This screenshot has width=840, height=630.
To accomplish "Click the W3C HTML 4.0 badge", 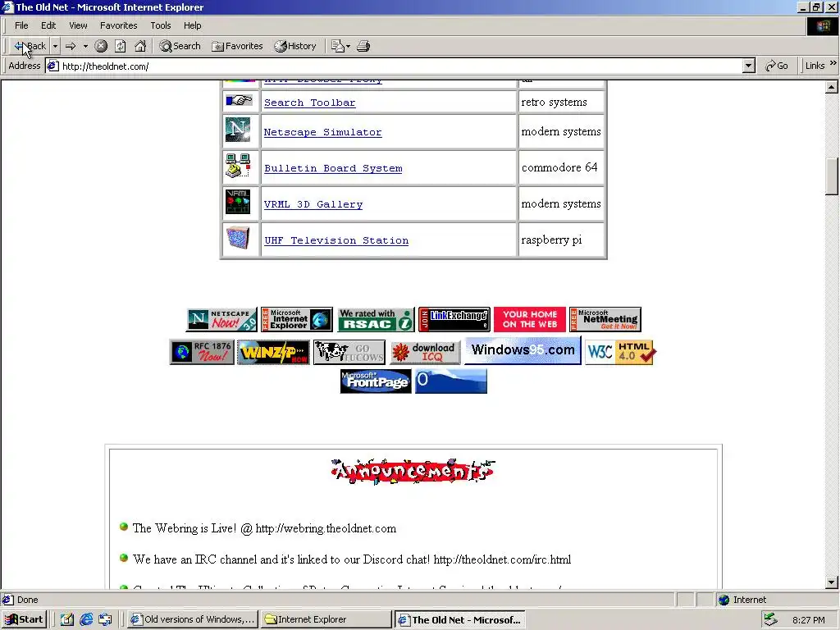I will [x=620, y=352].
